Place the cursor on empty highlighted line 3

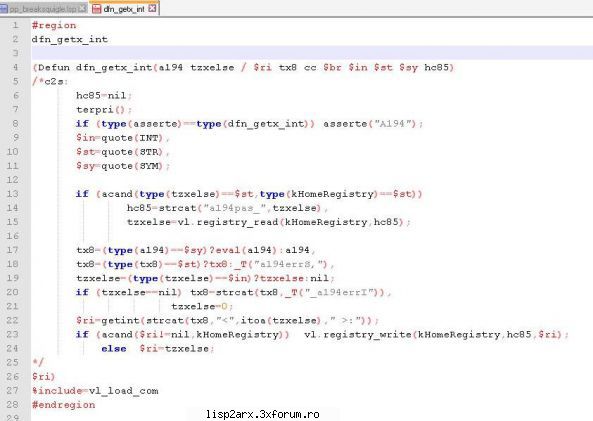(312, 53)
